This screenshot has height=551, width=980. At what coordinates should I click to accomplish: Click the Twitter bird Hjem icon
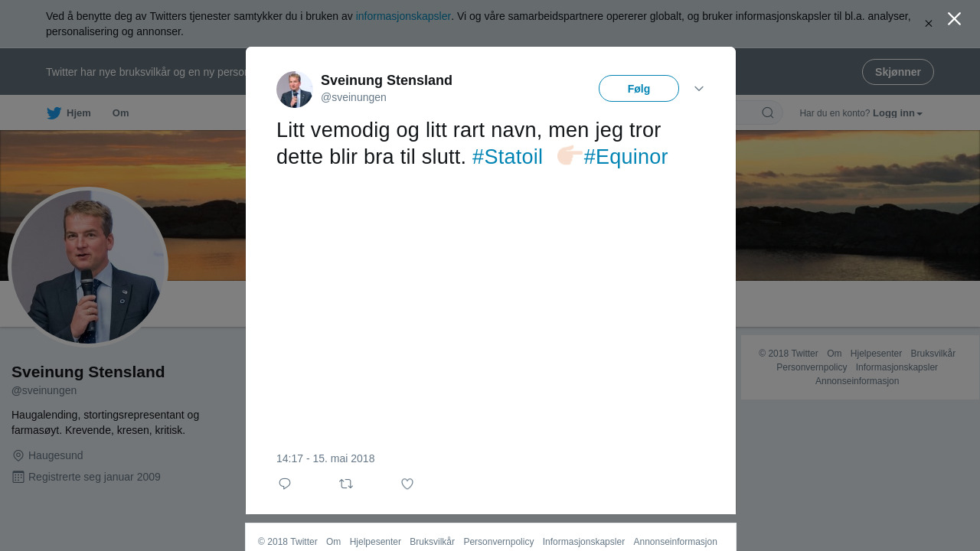(x=54, y=113)
